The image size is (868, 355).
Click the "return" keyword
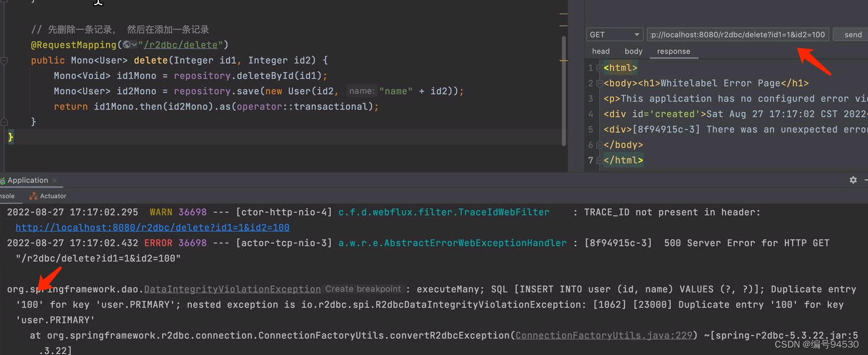71,107
